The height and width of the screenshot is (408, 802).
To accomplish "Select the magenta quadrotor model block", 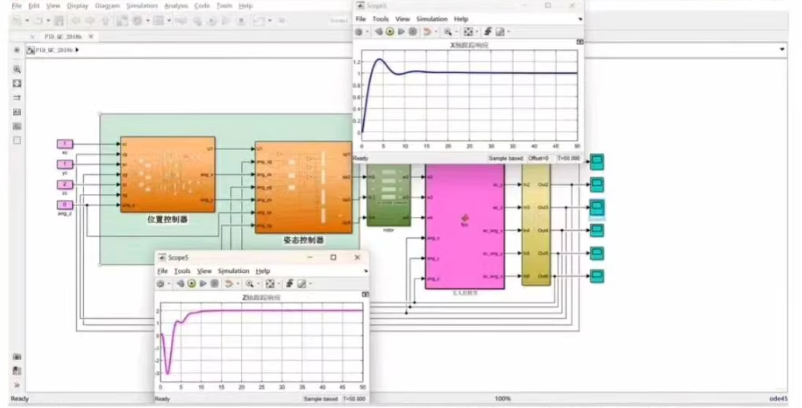I will click(465, 225).
